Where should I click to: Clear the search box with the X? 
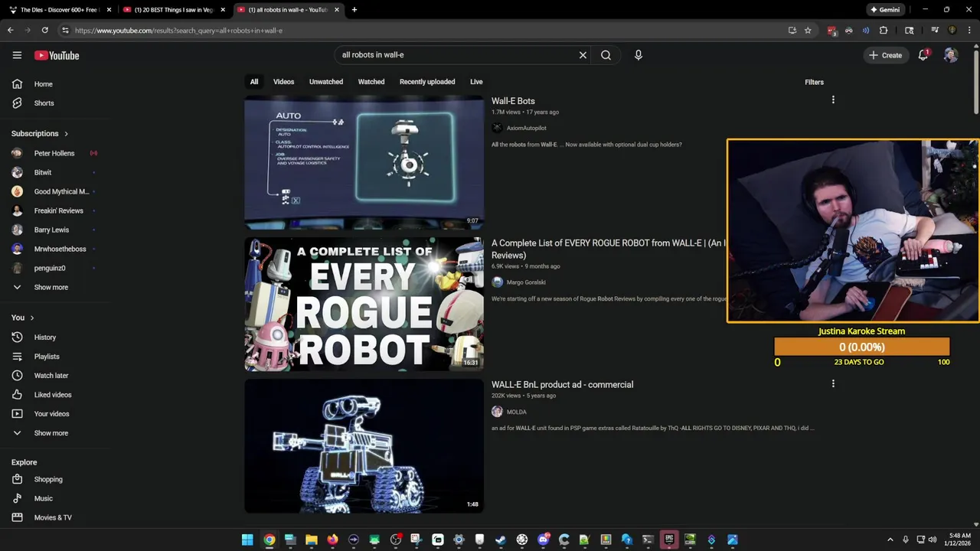coord(583,55)
